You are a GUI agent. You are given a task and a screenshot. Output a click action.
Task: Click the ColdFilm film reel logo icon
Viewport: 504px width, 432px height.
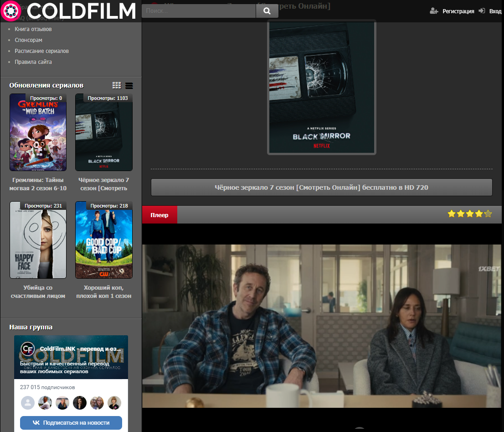(x=11, y=11)
